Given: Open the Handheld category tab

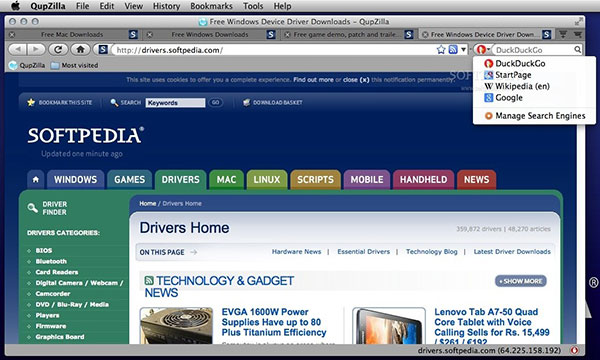Looking at the screenshot, I should [x=423, y=179].
